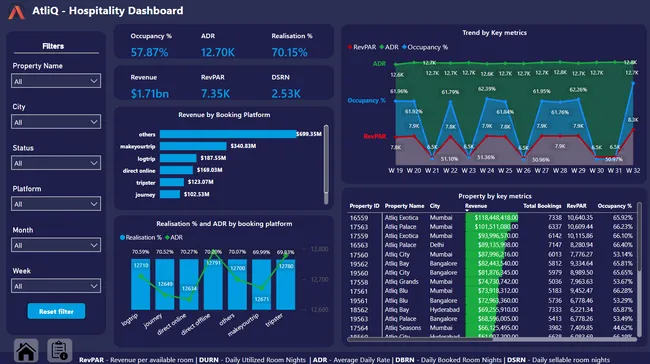
Task: Click the AtliQ logo icon
Action: click(17, 12)
